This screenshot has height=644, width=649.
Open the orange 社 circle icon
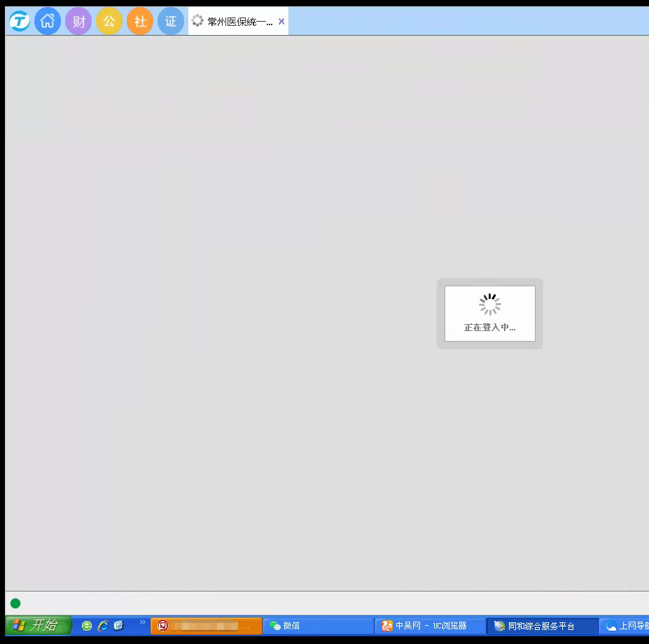tap(140, 22)
